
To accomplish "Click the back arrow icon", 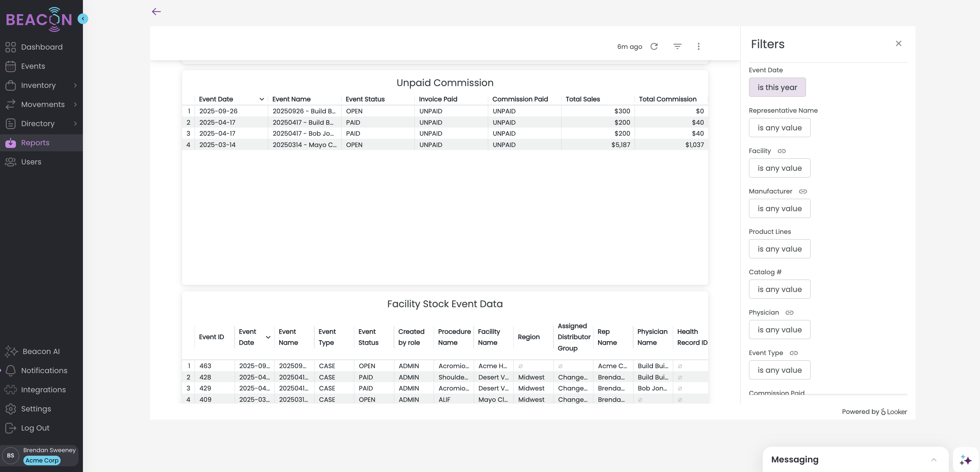I will point(156,11).
